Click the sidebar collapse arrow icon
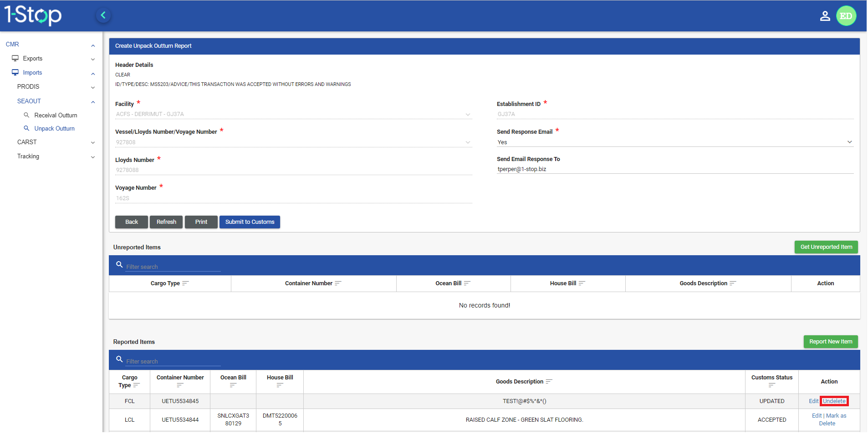The height and width of the screenshot is (434, 868). pos(103,15)
